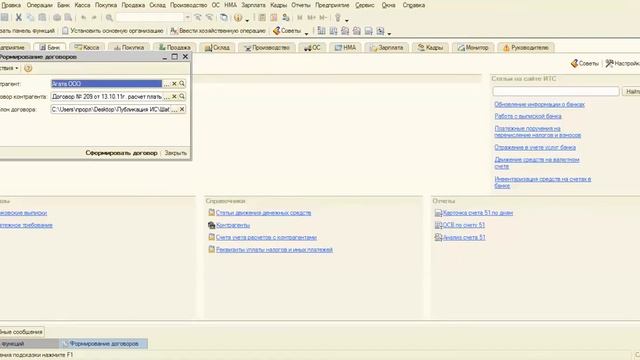The height and width of the screenshot is (360, 640).
Task: Open the calculator icon in toolbar
Action: (262, 18)
